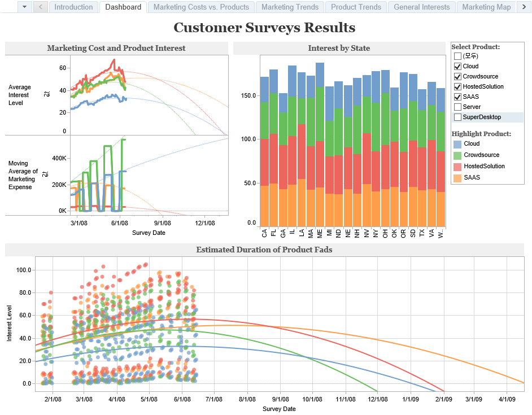Check the (모두) select-all checkbox

pos(457,56)
